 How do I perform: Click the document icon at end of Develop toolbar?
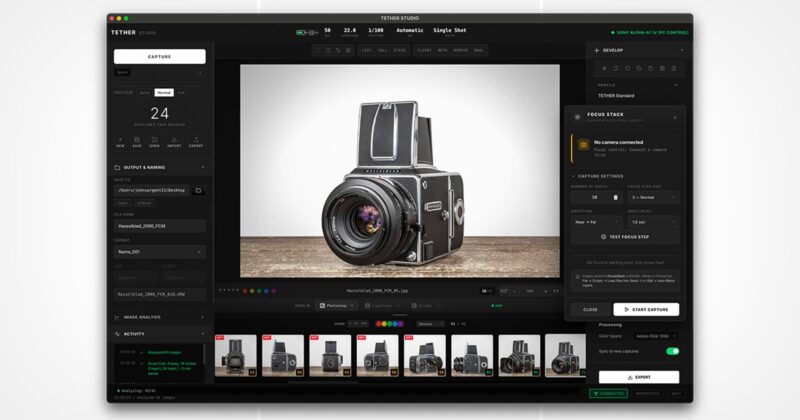(x=674, y=68)
